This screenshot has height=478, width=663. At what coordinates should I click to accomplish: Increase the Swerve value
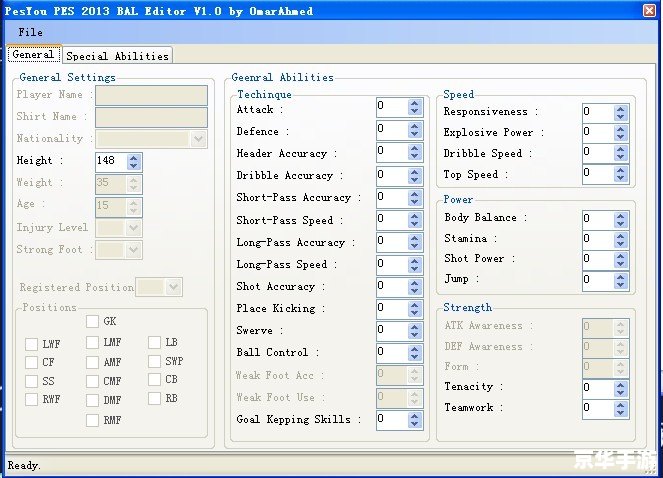[415, 327]
